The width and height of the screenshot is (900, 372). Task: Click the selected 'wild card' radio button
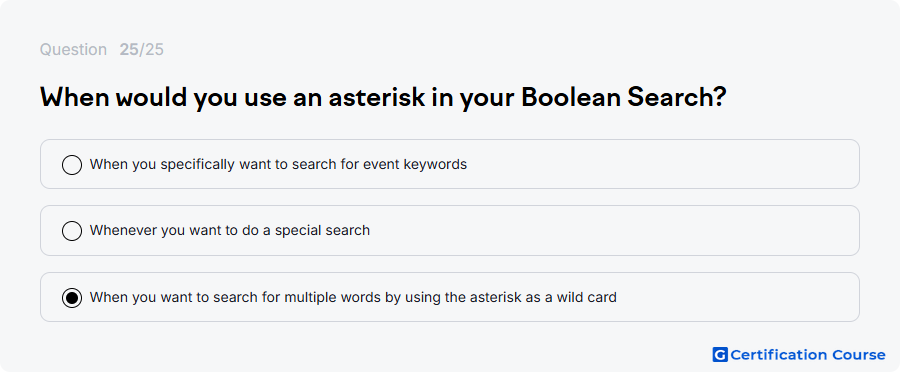pos(72,298)
